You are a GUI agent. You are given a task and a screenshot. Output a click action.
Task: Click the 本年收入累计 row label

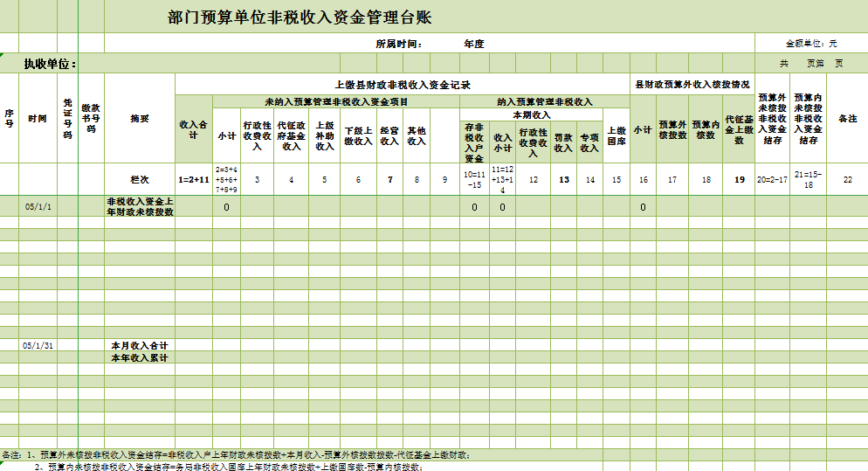pyautogui.click(x=140, y=358)
